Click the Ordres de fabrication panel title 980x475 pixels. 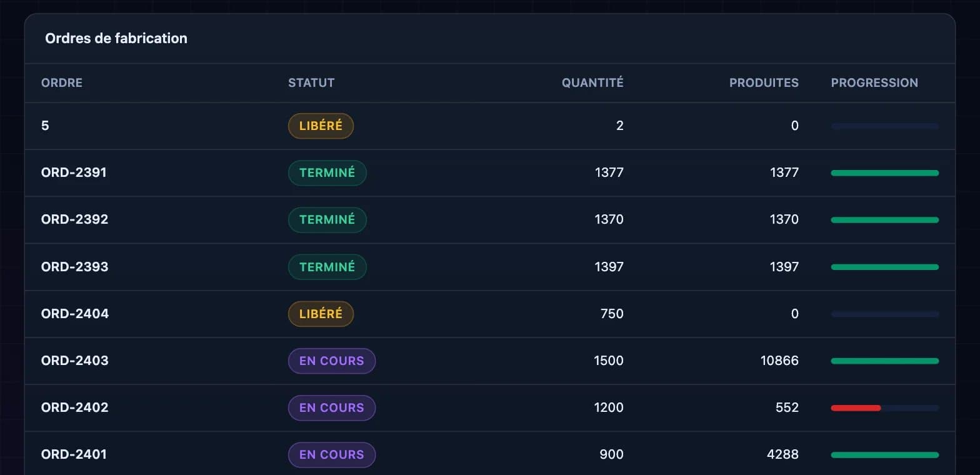point(116,38)
